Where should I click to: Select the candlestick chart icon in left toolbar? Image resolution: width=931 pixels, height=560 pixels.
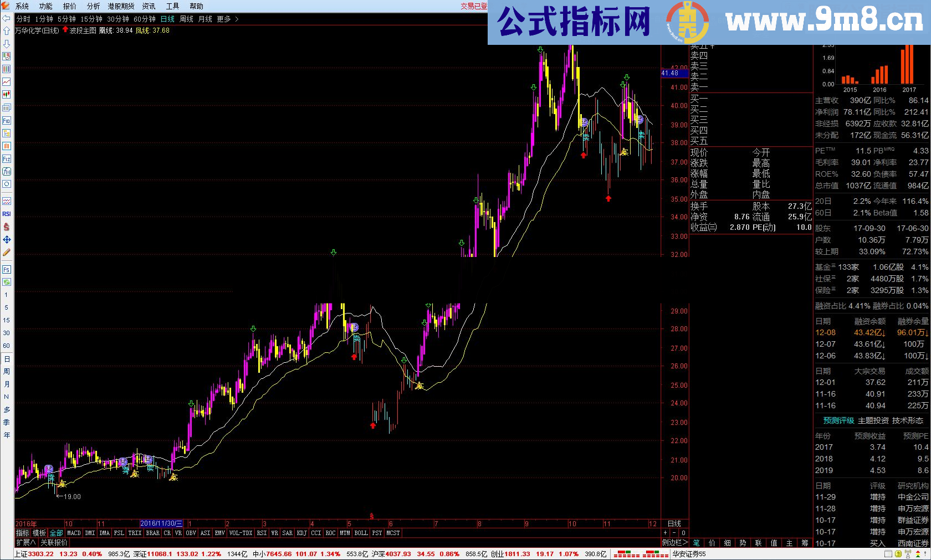[x=6, y=95]
